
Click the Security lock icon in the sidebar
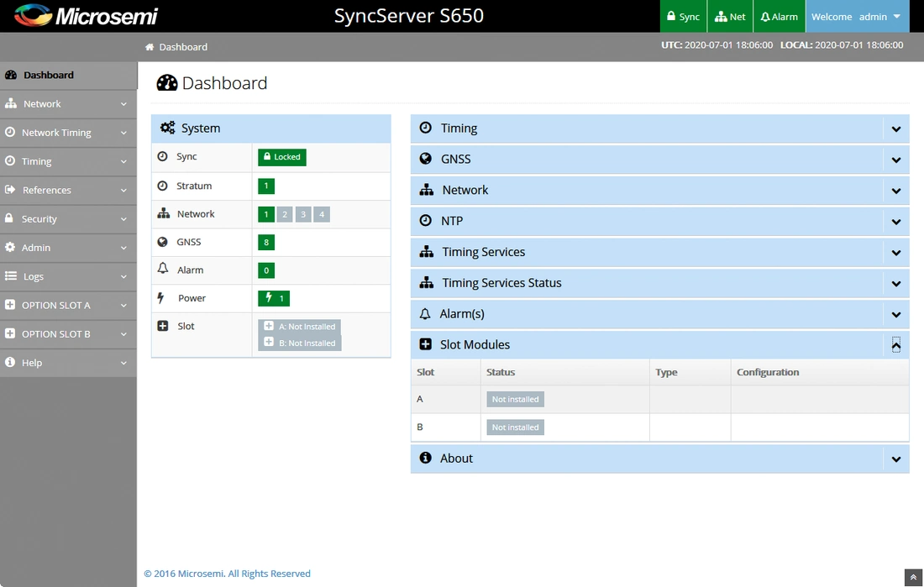click(9, 218)
